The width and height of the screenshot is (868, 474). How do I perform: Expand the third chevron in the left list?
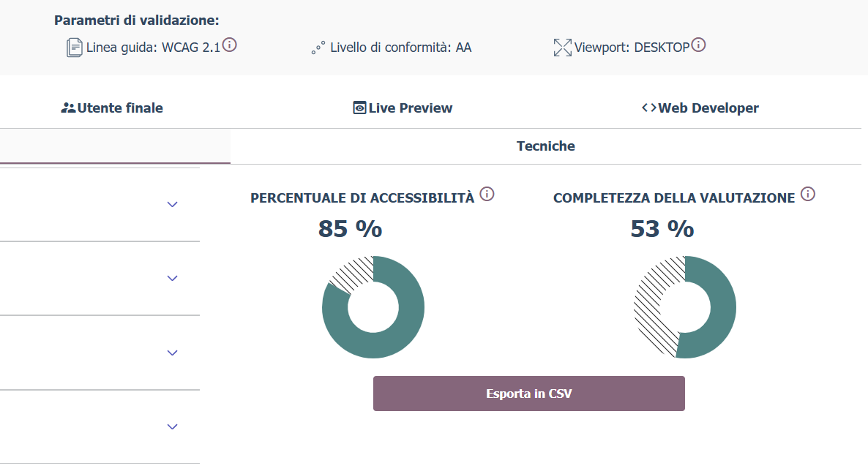tap(173, 353)
